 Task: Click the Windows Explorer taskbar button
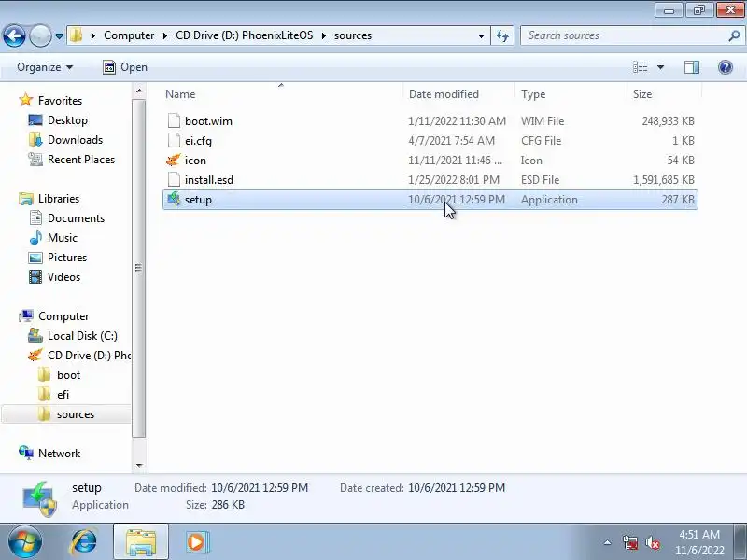pyautogui.click(x=141, y=542)
